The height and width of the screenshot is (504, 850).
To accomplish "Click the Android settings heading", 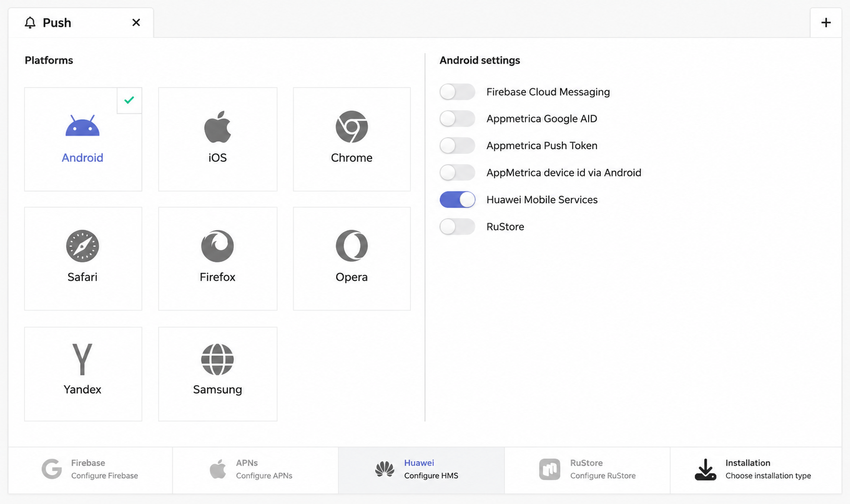I will pos(480,60).
